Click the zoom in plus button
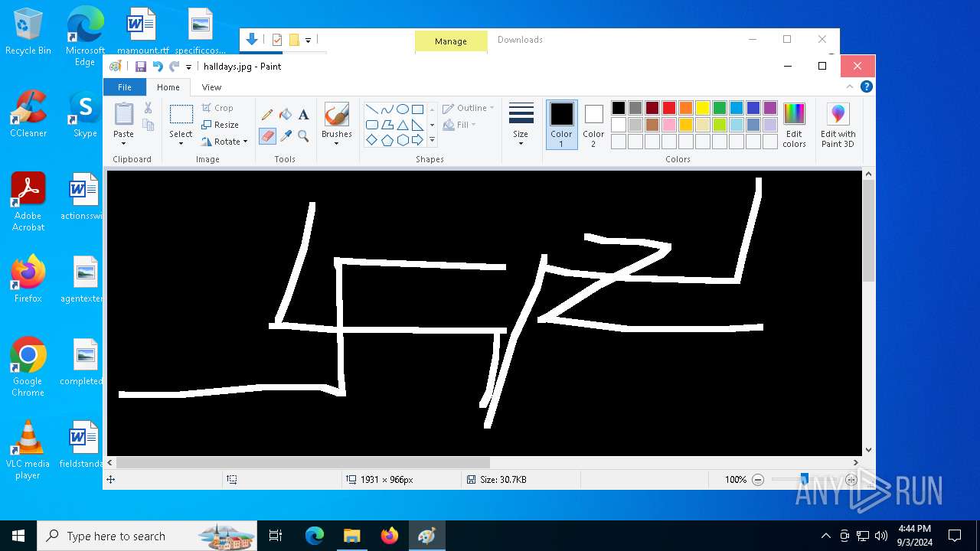 (851, 480)
